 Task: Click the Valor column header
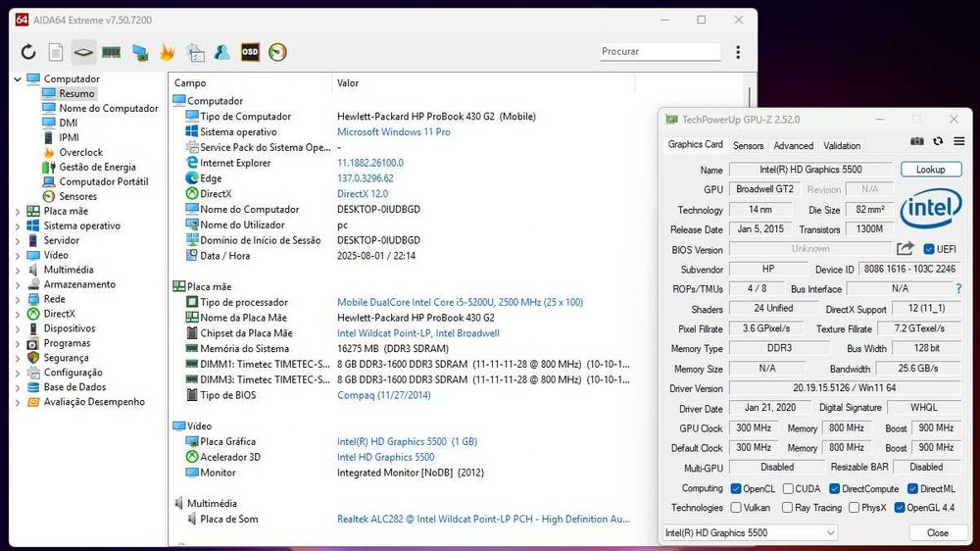click(x=483, y=82)
